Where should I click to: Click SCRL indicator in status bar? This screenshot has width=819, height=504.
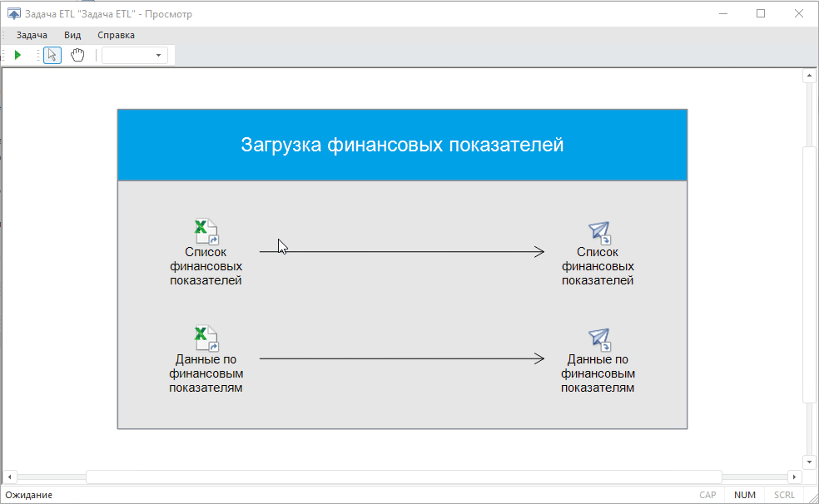pos(784,495)
